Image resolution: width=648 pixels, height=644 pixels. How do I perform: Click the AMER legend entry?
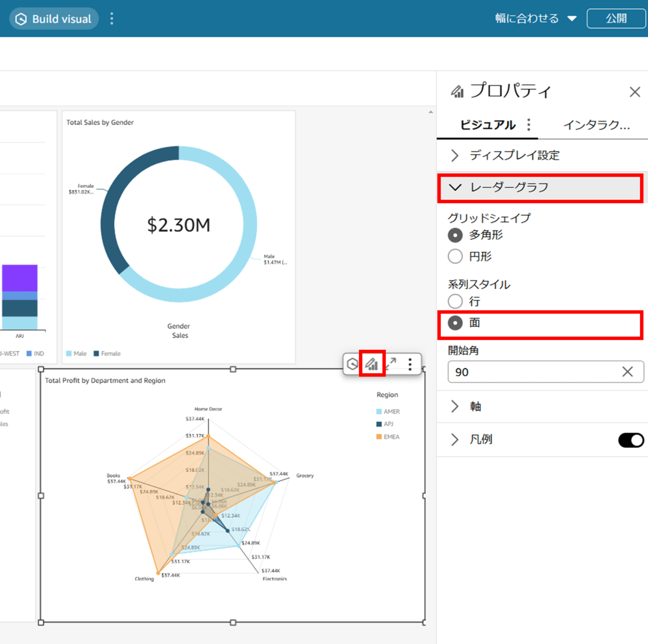(x=388, y=411)
